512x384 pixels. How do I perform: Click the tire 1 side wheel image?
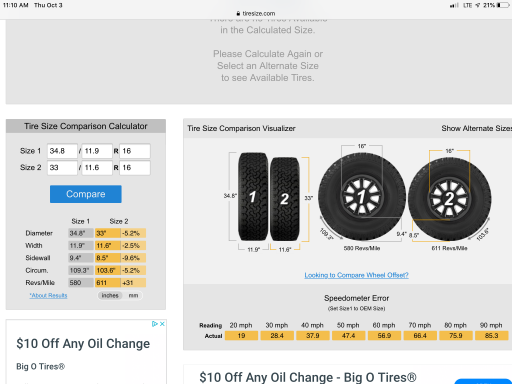(x=362, y=196)
